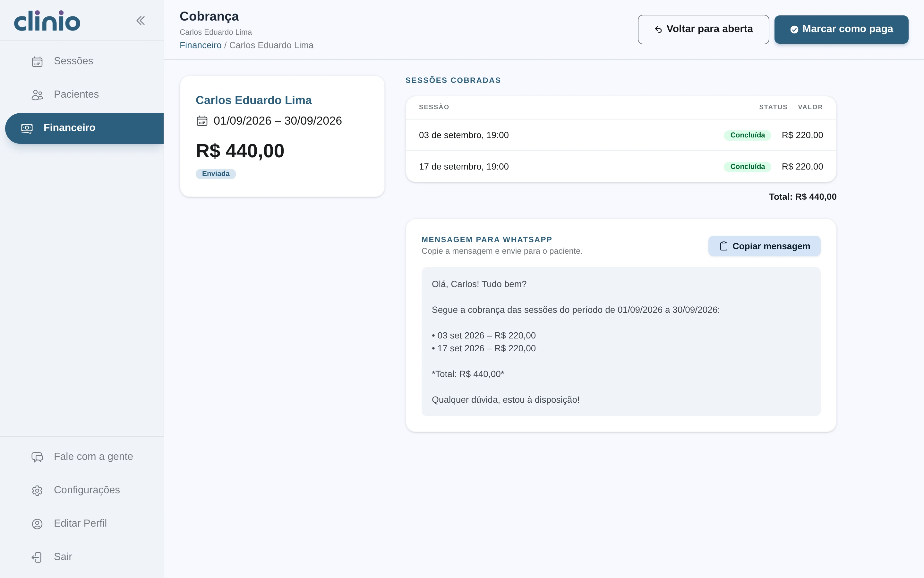
Task: Mark the charge as paid
Action: 841,30
